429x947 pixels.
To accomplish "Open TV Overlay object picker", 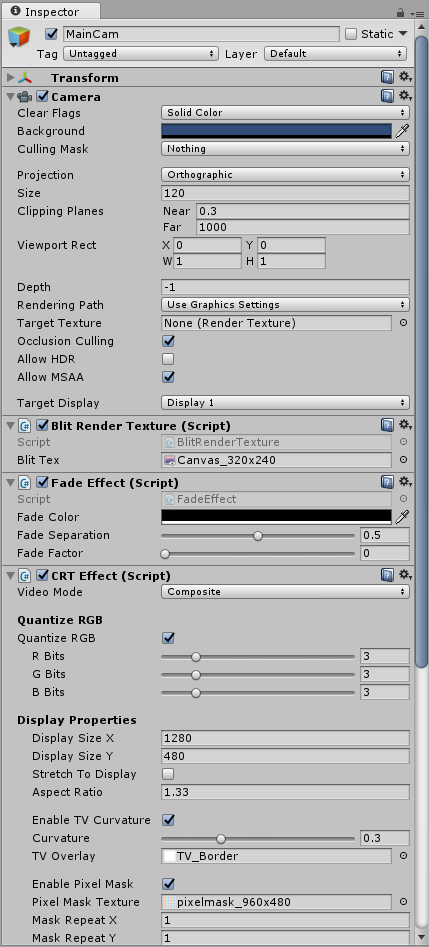I will point(403,856).
